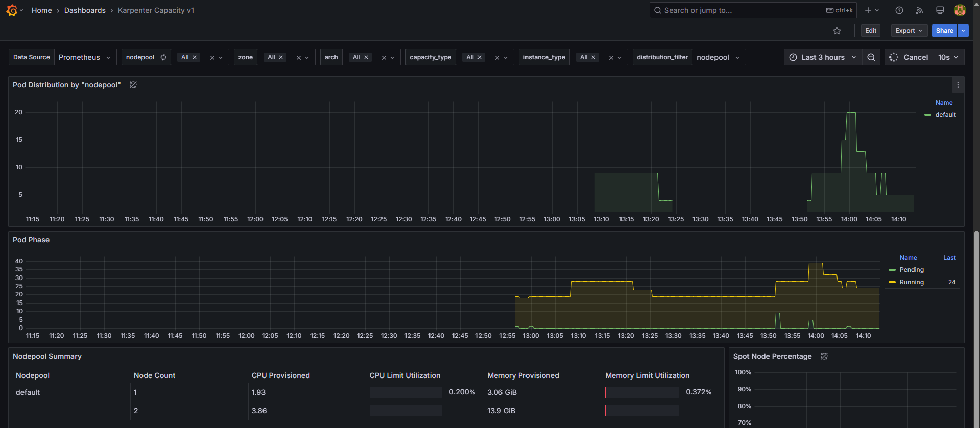Screen dimensions: 980x428
Task: Open the user avatar profile icon
Action: coord(960,10)
